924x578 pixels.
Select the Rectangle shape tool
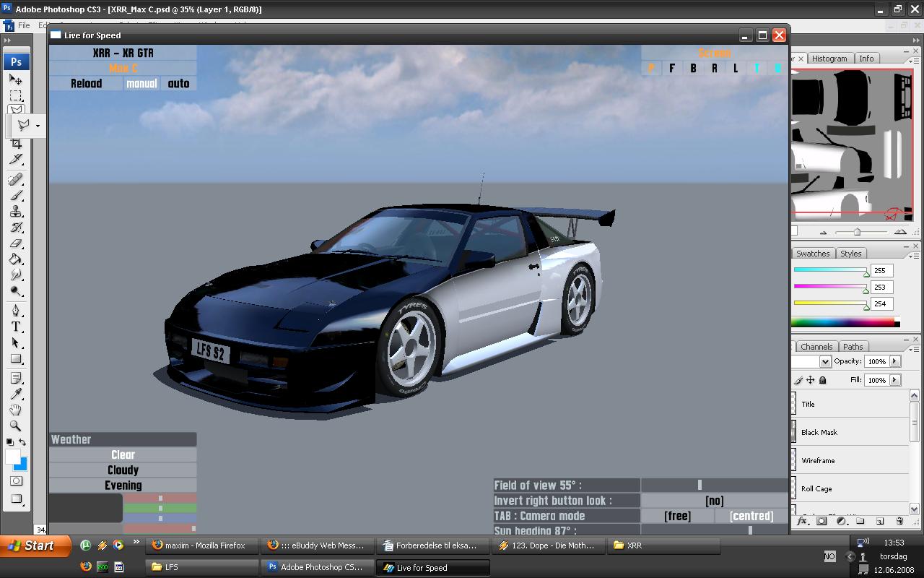16,359
